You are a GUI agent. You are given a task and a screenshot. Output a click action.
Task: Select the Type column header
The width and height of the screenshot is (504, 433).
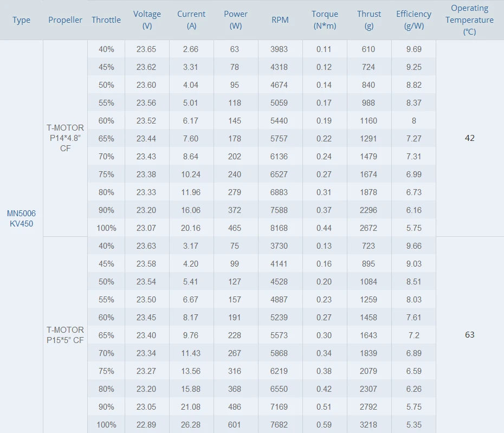(x=22, y=20)
